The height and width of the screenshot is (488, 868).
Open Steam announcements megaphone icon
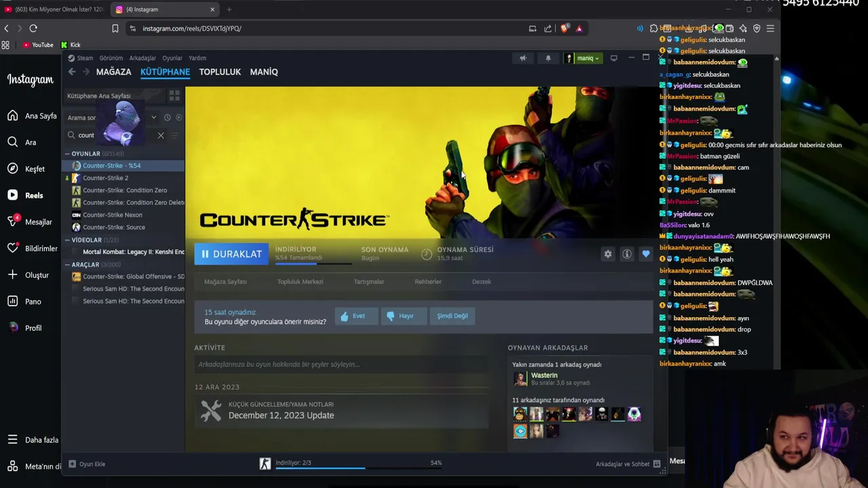[x=523, y=58]
